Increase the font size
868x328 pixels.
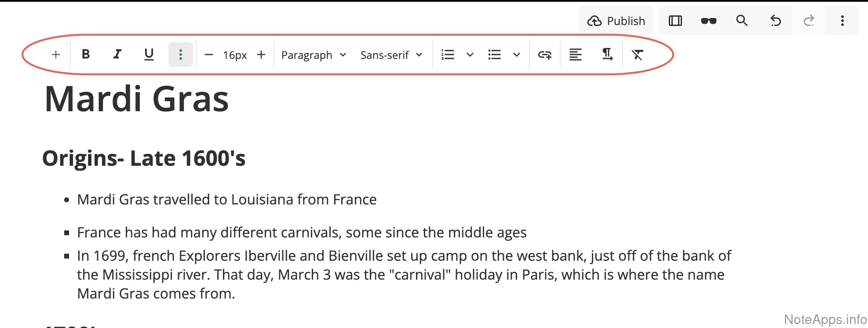tap(261, 55)
